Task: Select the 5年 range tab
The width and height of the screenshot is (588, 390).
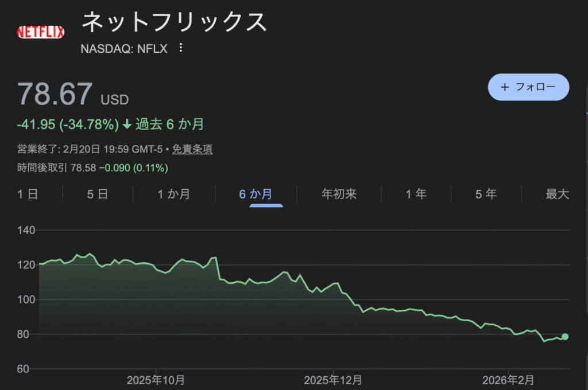Action: (x=486, y=194)
